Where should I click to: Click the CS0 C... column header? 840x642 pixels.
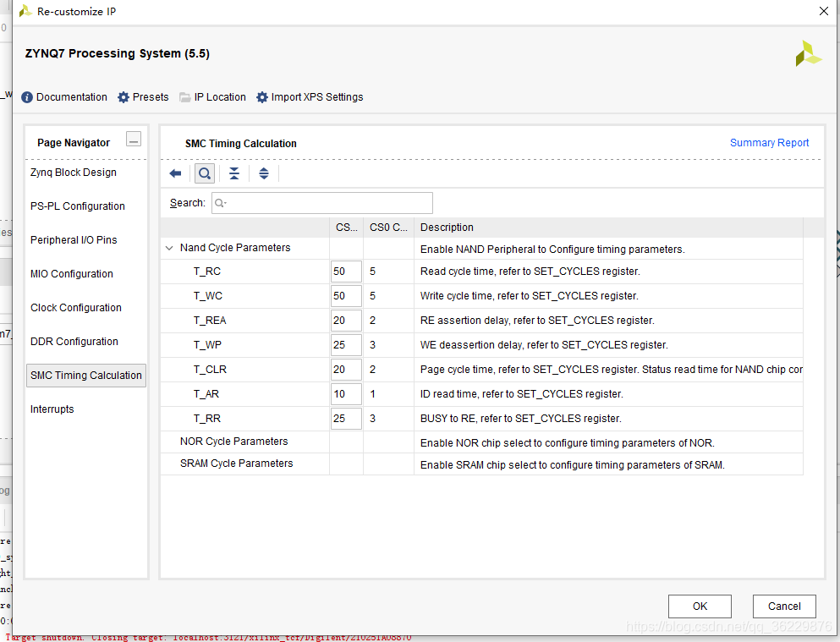tap(388, 228)
